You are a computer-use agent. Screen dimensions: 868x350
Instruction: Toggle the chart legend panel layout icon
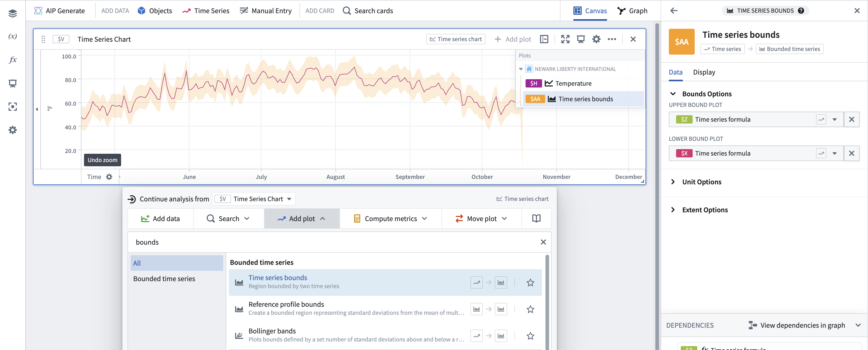click(x=544, y=39)
